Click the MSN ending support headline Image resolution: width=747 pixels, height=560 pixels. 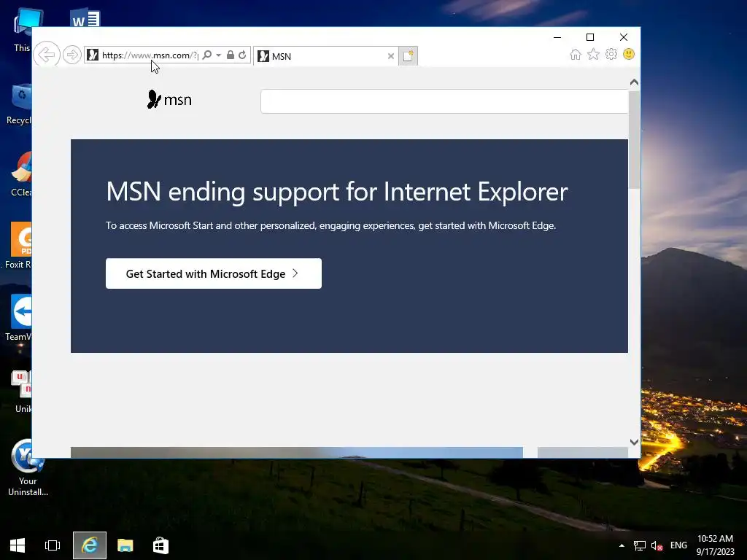[337, 192]
